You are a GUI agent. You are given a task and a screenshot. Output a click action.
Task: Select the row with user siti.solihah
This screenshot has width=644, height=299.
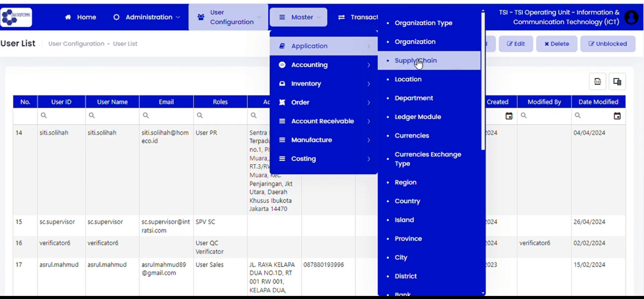[319, 170]
